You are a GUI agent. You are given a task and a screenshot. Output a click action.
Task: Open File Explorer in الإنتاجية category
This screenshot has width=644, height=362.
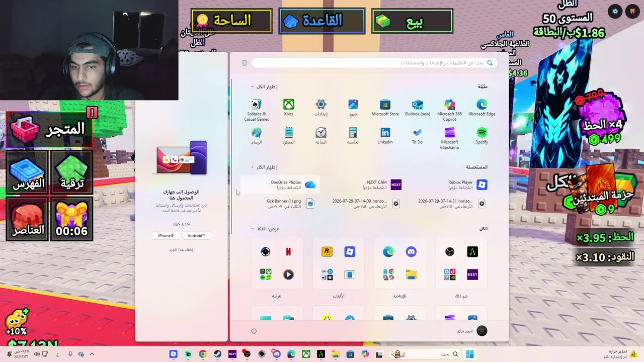coord(411,275)
